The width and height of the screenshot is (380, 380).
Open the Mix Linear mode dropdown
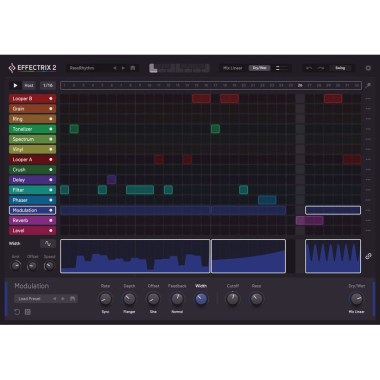[x=233, y=68]
